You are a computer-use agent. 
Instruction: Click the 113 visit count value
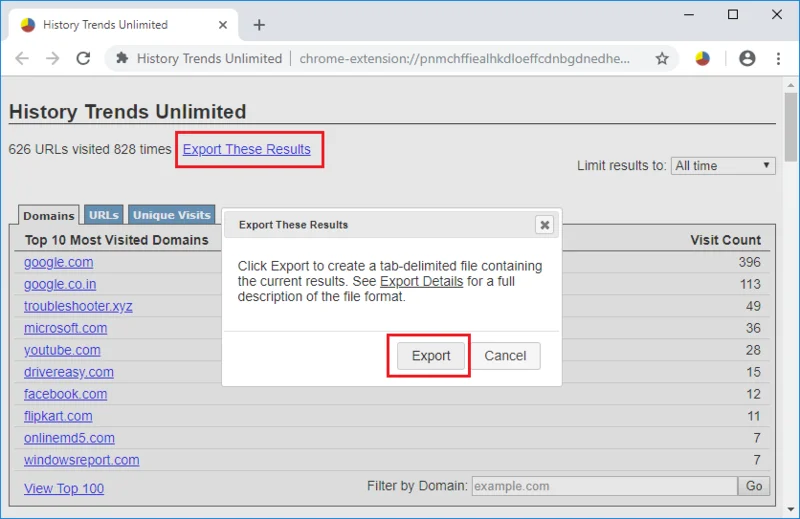tap(750, 284)
